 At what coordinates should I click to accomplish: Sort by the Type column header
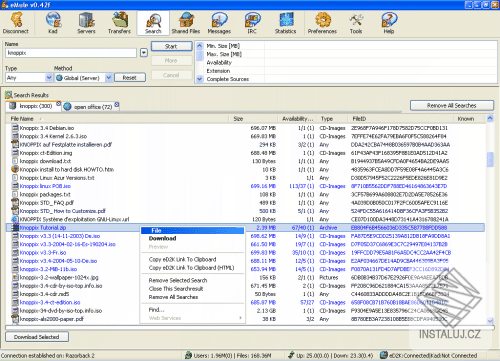333,119
